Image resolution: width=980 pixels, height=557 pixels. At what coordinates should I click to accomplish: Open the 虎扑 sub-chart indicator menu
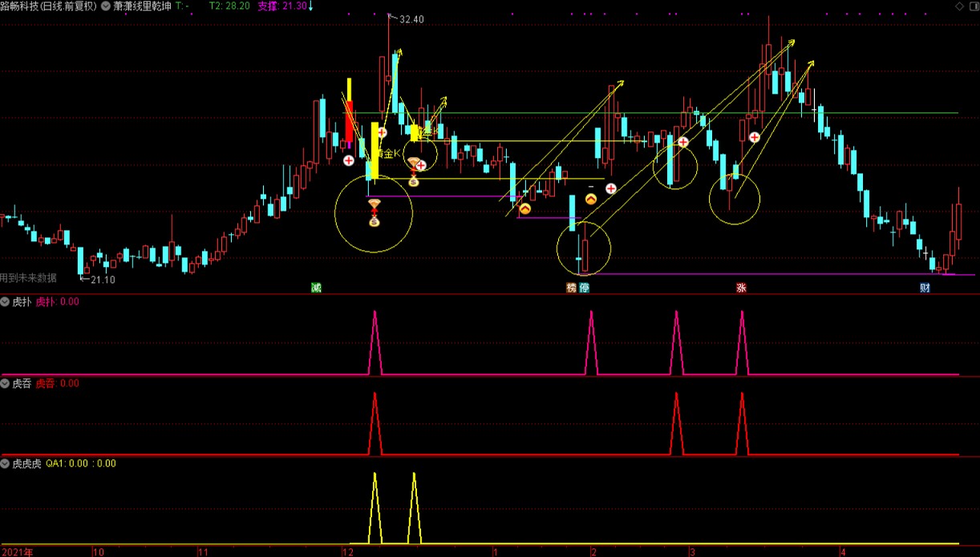click(x=6, y=302)
